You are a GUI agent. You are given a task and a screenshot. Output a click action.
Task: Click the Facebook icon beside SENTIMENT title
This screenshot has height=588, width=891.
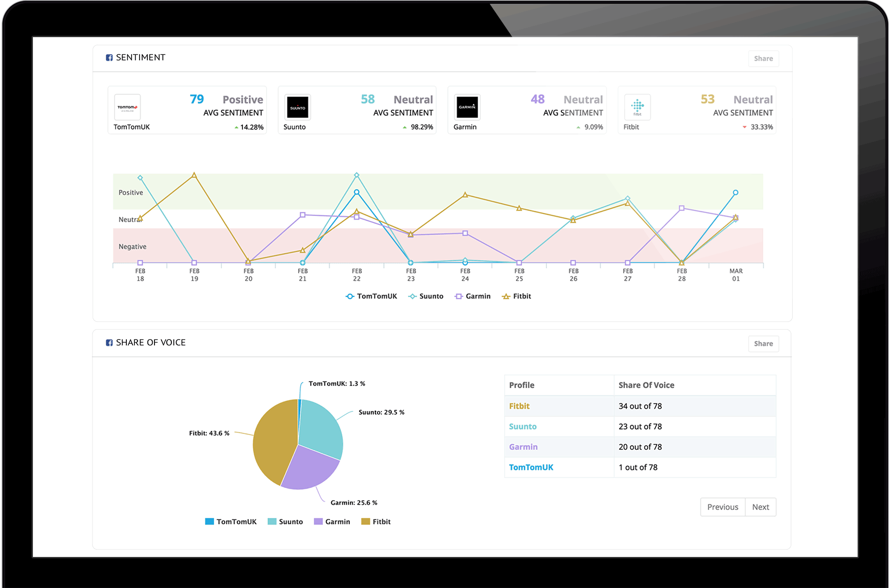click(x=109, y=58)
